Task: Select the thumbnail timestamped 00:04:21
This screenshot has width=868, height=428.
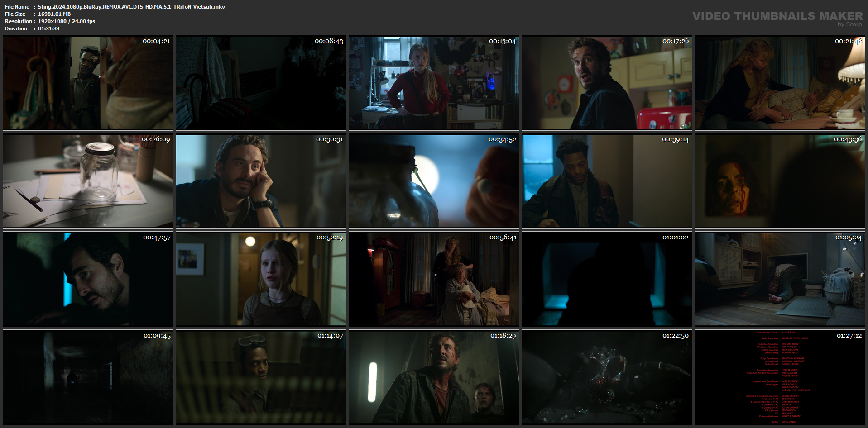Action: click(x=88, y=83)
